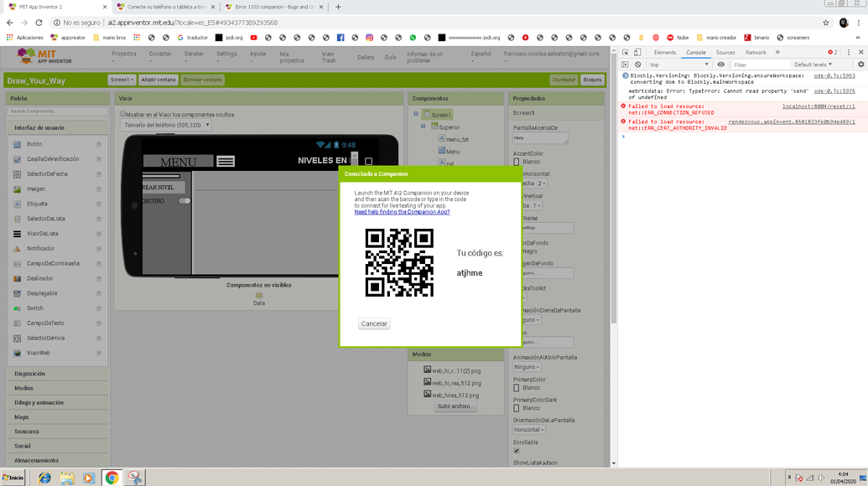Collapse the Screen1 tree node
Viewport: 868px width, 486px height.
pos(416,114)
